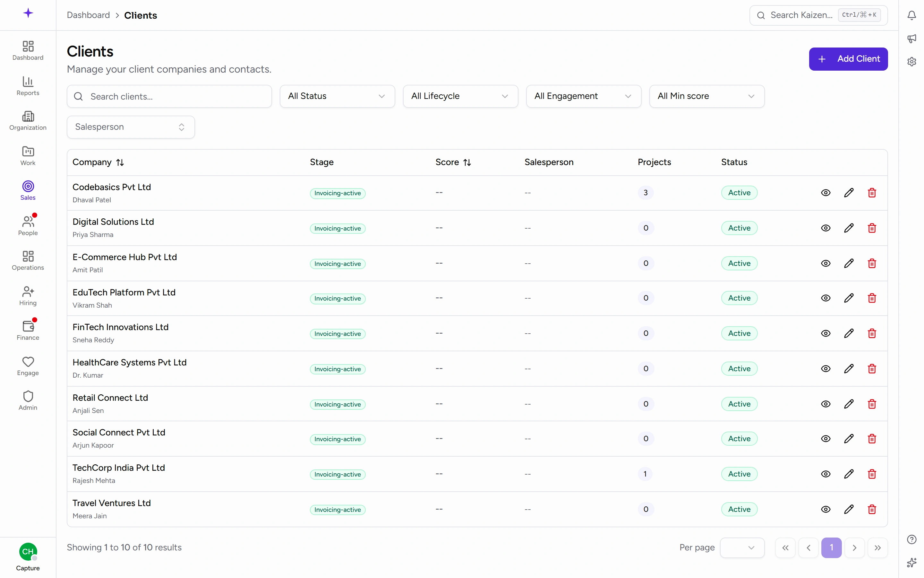The height and width of the screenshot is (578, 924).
Task: Sort the table by Company column
Action: point(98,162)
